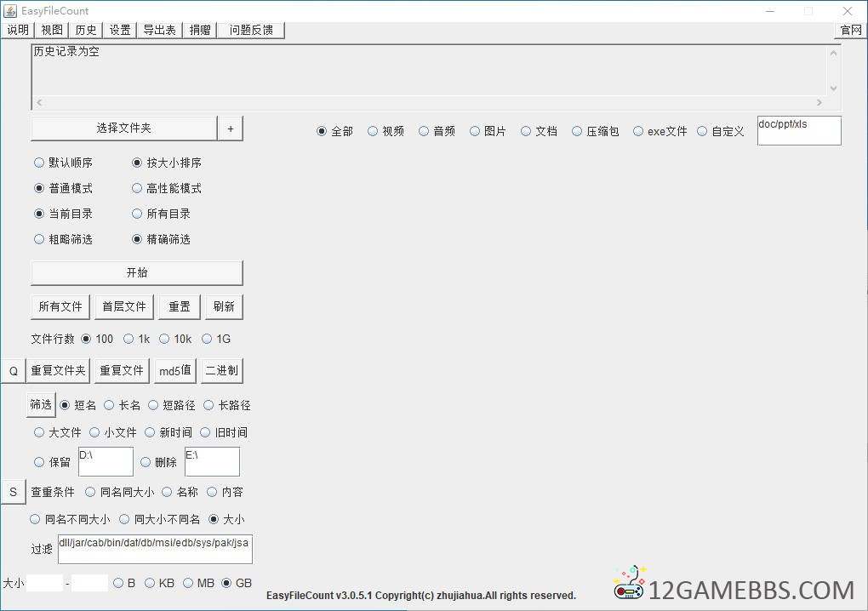Select 同大小不同名 duplicate condition

click(159, 520)
